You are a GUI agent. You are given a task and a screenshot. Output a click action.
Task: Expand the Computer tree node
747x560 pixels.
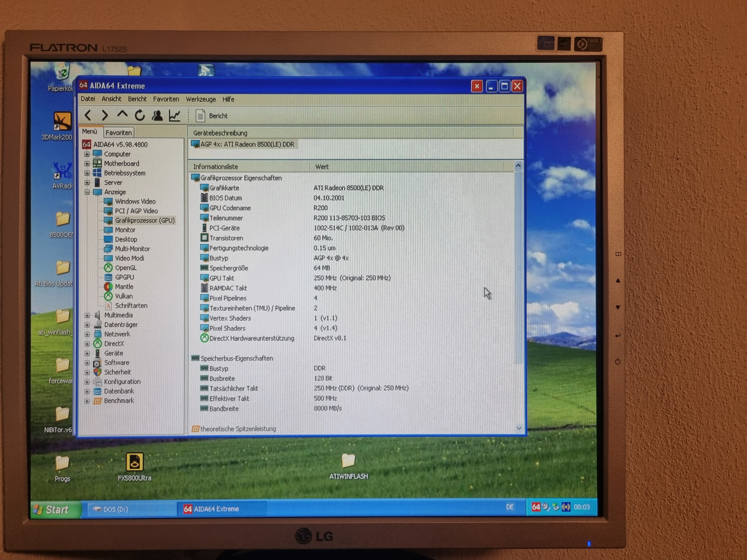(x=87, y=154)
